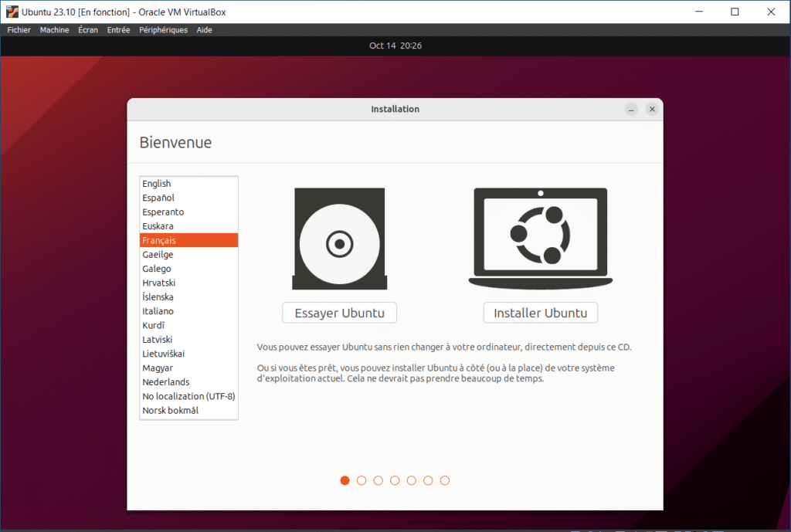This screenshot has width=791, height=532.
Task: Select Esperanto in the language list
Action: [x=188, y=212]
